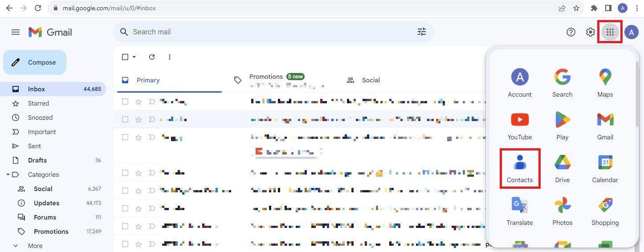644x252 pixels.
Task: Open YouTube from the apps panel
Action: click(519, 126)
